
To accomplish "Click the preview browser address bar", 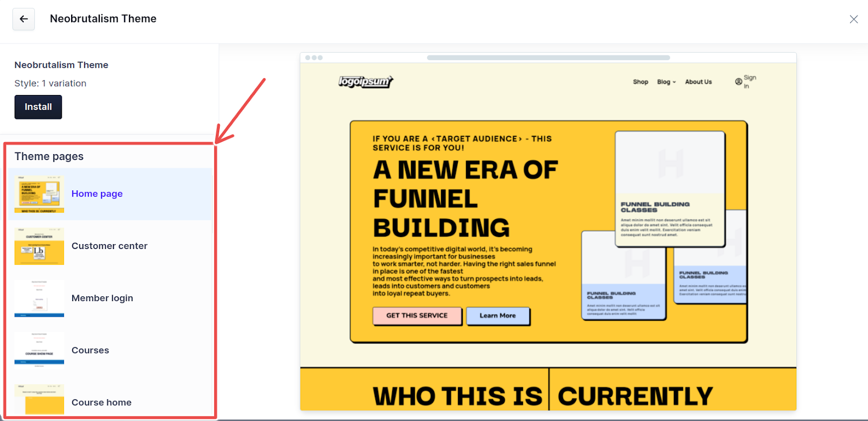I will pos(548,58).
